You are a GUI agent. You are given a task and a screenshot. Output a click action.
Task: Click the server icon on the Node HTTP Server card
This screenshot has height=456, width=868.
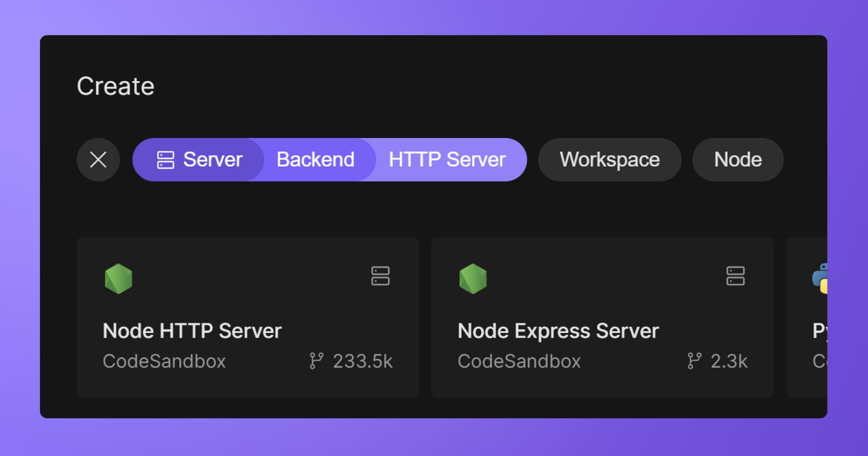380,276
